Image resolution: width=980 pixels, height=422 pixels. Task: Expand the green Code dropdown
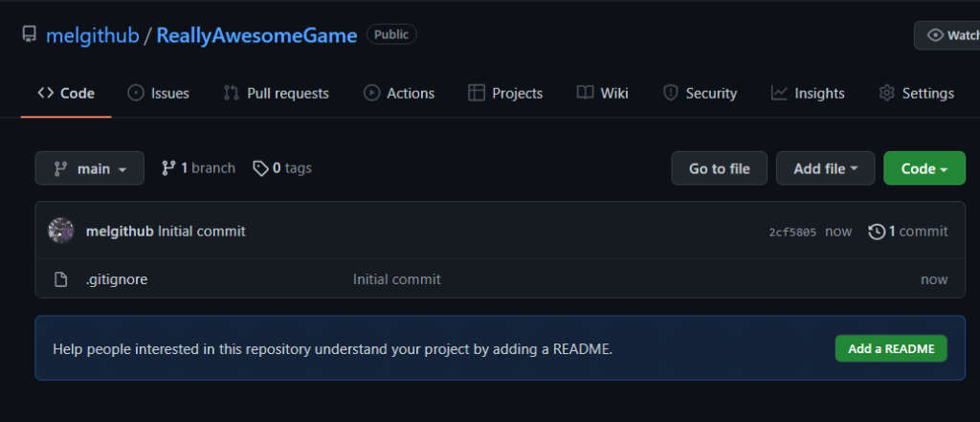click(924, 168)
